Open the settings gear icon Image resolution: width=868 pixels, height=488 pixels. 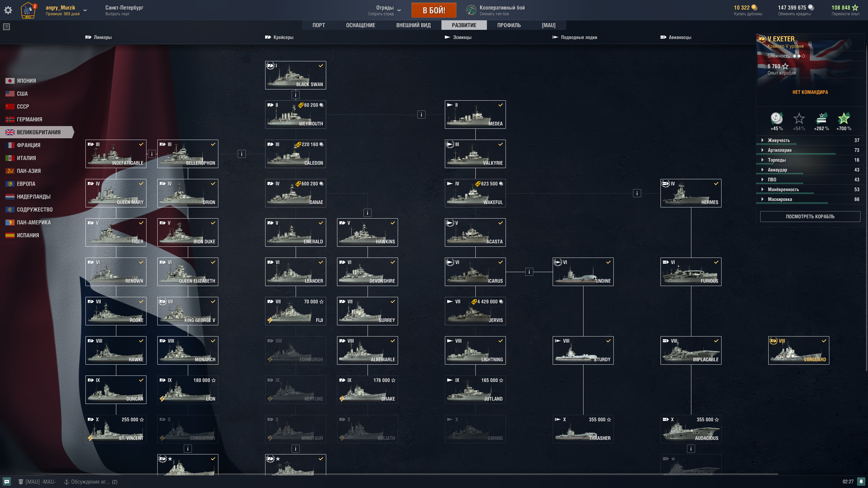[x=8, y=10]
